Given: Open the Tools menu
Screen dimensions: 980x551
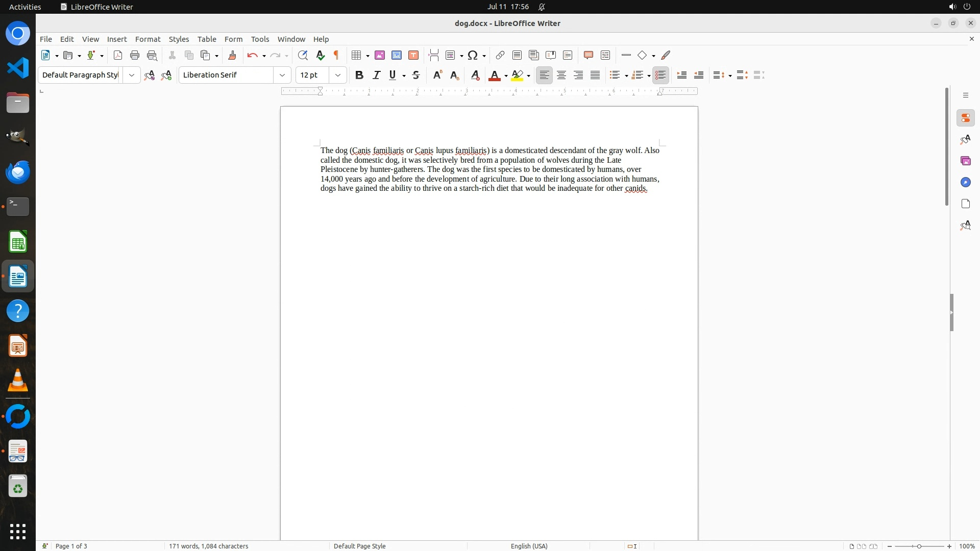Looking at the screenshot, I should click(260, 39).
